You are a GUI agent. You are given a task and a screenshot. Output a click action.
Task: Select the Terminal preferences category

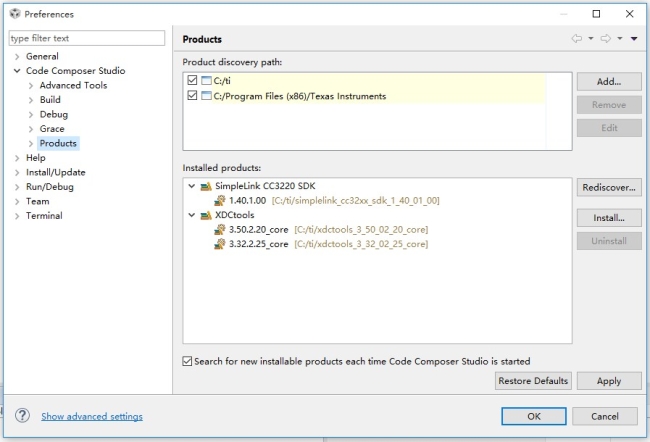coord(44,215)
